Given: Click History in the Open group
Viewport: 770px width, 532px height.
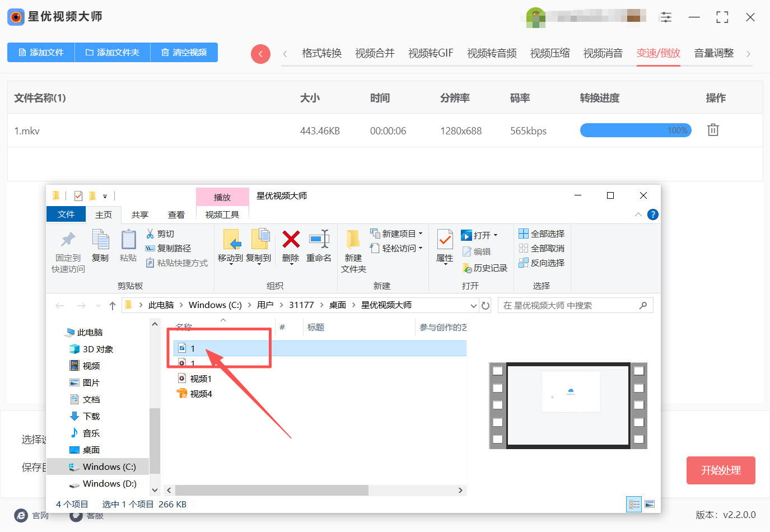Looking at the screenshot, I should (485, 268).
